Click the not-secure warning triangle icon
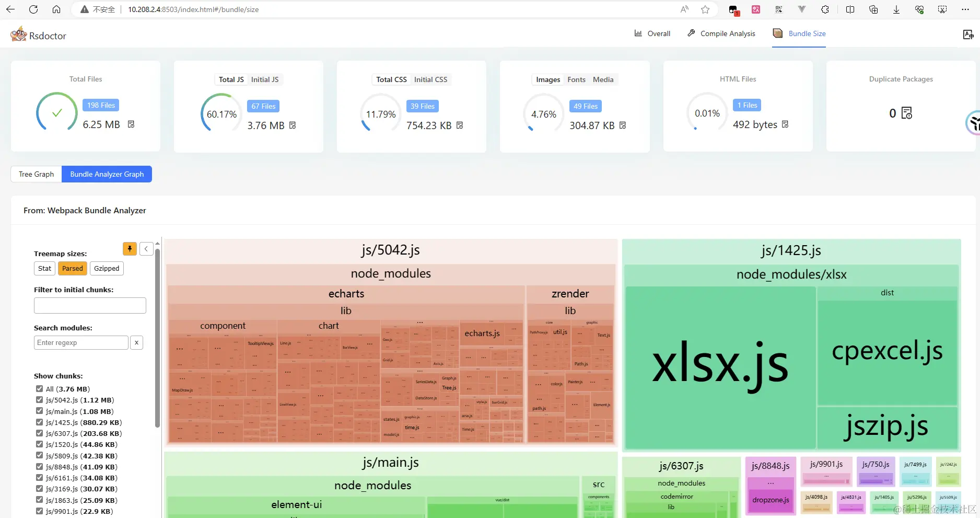Screen dimensions: 980x518 point(85,9)
